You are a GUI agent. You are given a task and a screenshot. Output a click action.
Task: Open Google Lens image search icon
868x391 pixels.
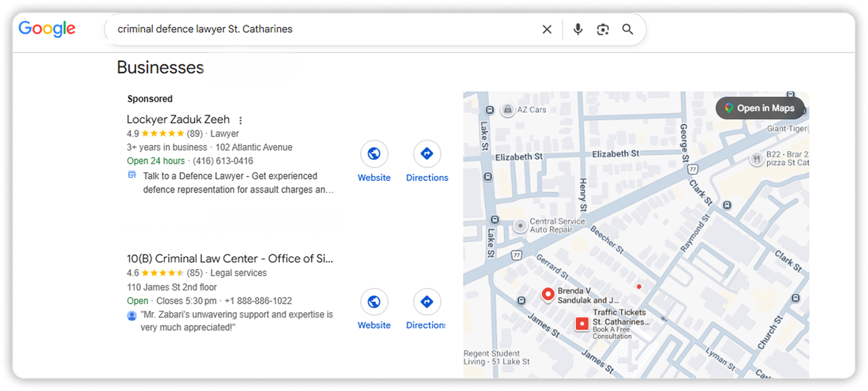[603, 29]
